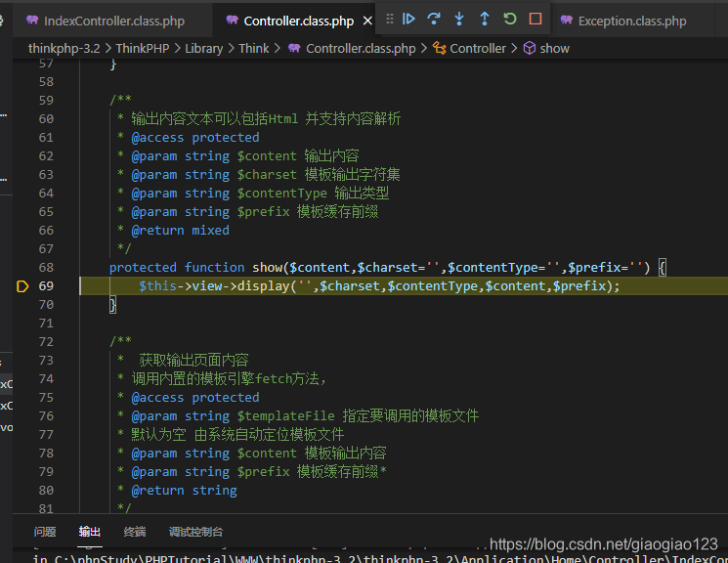
Task: Select the 输出 panel tab
Action: click(90, 532)
